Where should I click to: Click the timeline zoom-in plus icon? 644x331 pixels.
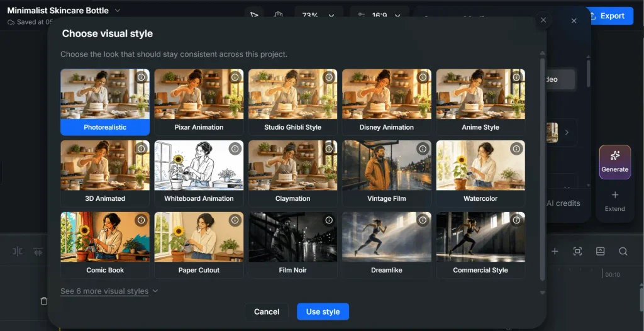point(555,251)
